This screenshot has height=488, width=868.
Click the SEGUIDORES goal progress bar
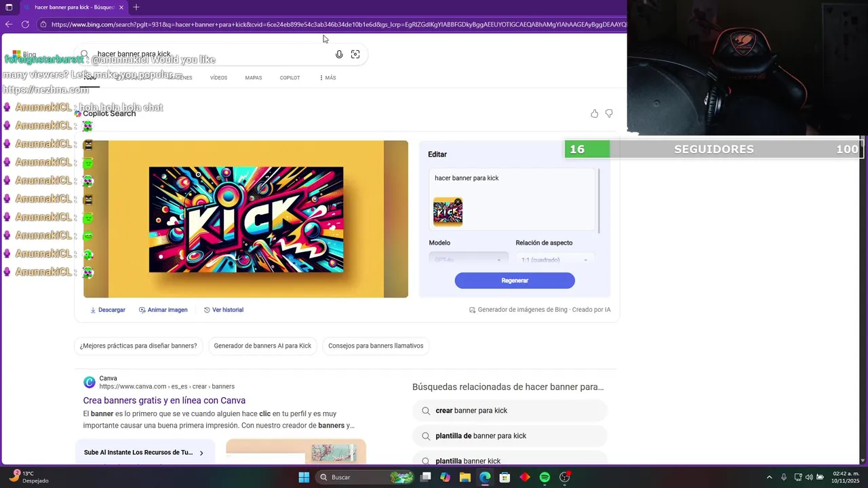(x=713, y=149)
